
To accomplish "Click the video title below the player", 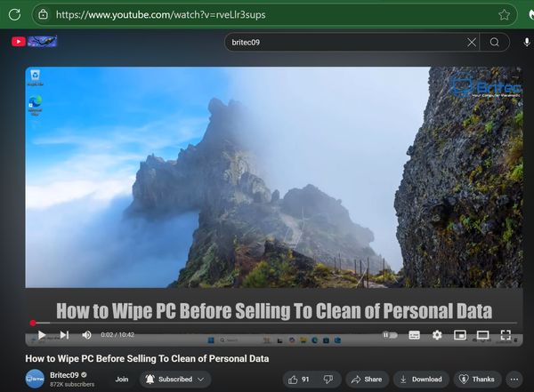I will click(x=147, y=358).
